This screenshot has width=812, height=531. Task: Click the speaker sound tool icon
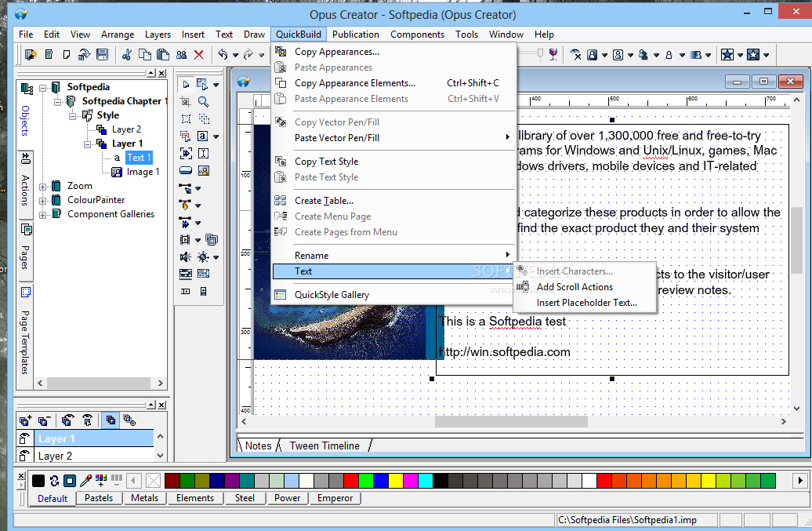186,257
